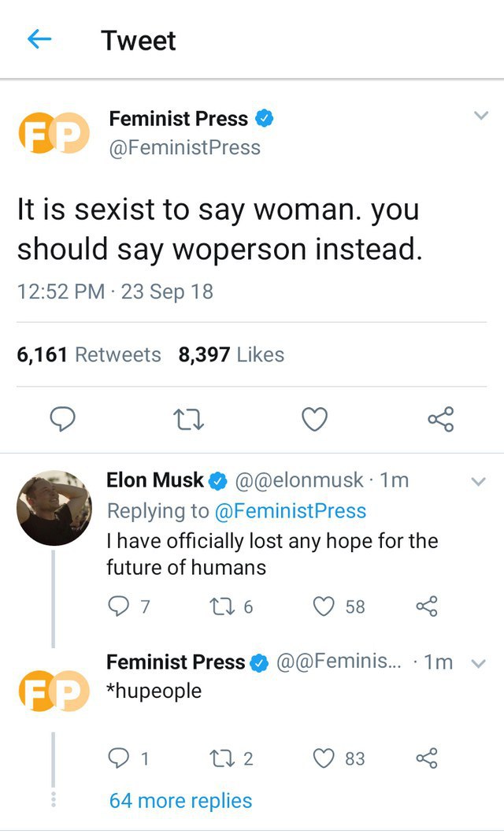Like the main Feminist Press tweet
This screenshot has width=504, height=834.
click(x=315, y=419)
